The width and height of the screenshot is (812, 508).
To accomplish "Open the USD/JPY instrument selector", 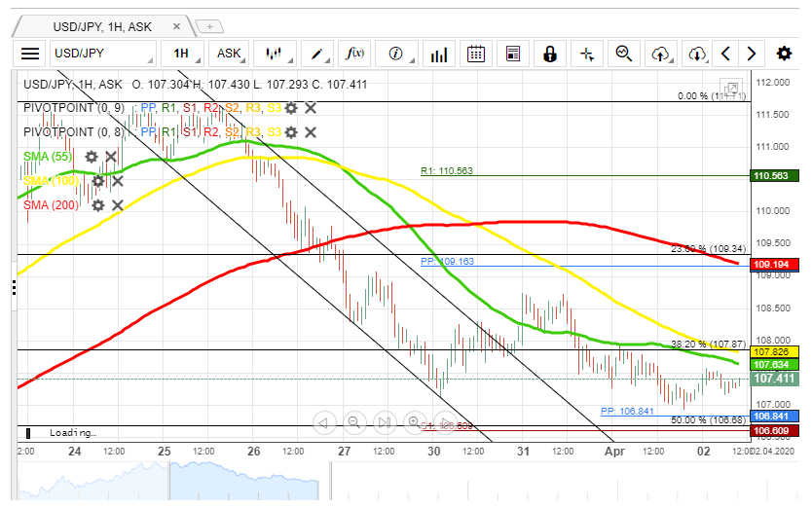I will point(102,54).
